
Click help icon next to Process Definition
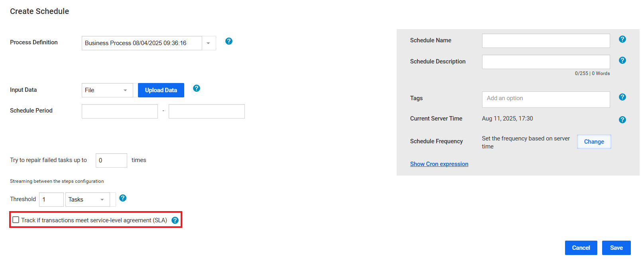(x=229, y=41)
